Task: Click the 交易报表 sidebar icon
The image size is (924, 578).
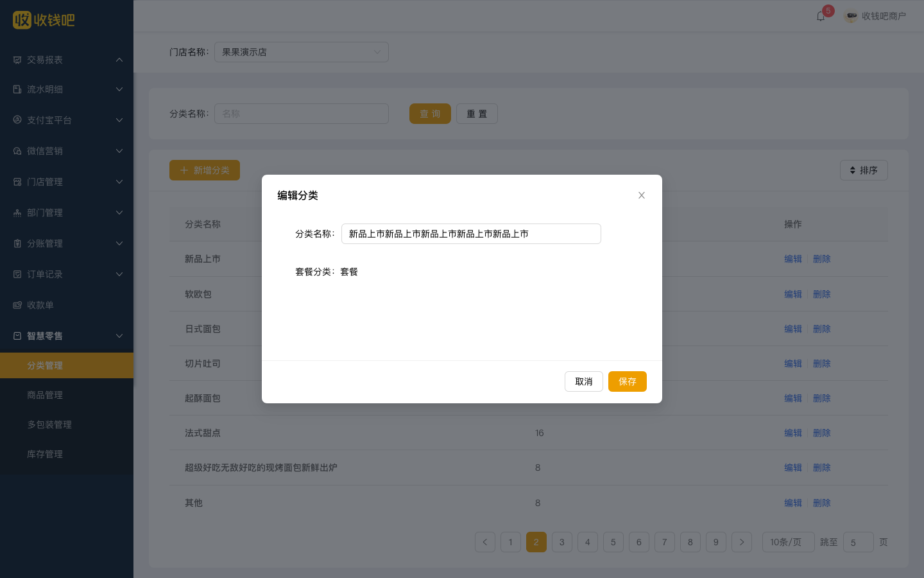Action: [x=17, y=60]
